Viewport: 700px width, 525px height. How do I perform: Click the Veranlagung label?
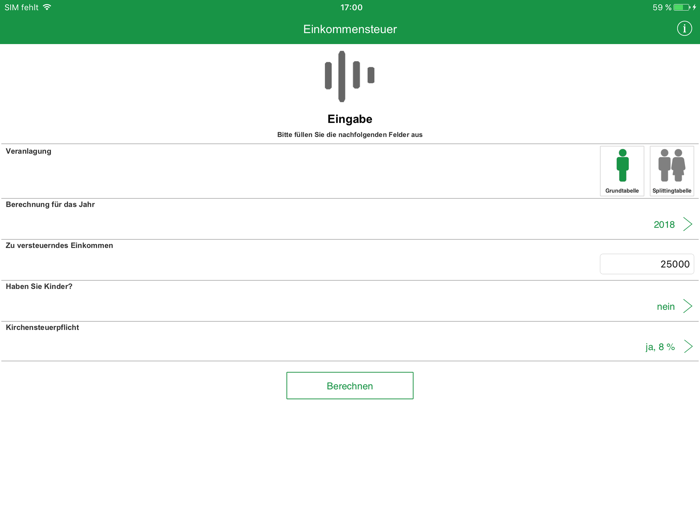pyautogui.click(x=29, y=151)
